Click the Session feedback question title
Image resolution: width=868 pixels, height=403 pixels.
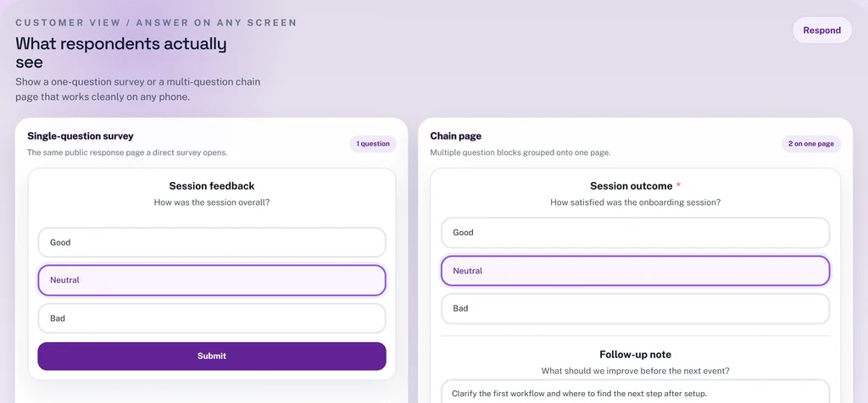pyautogui.click(x=212, y=186)
